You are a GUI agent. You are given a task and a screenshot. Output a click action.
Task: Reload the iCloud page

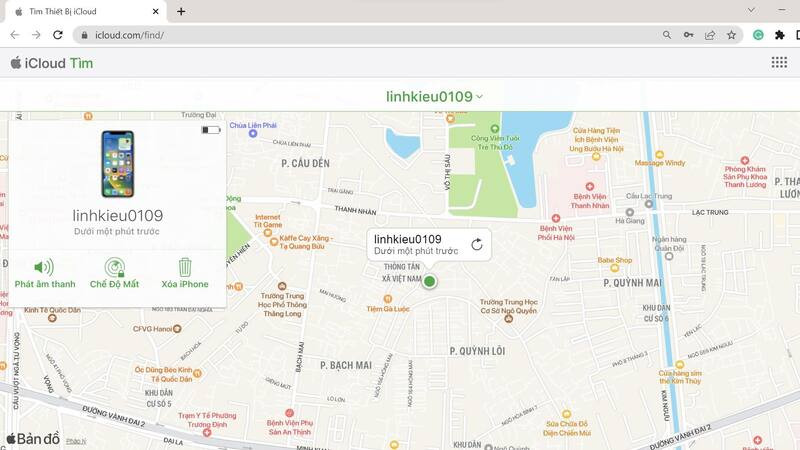coord(58,34)
